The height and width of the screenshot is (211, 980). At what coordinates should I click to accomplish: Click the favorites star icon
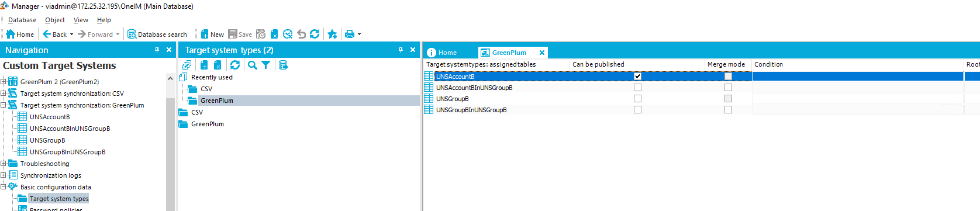point(332,34)
